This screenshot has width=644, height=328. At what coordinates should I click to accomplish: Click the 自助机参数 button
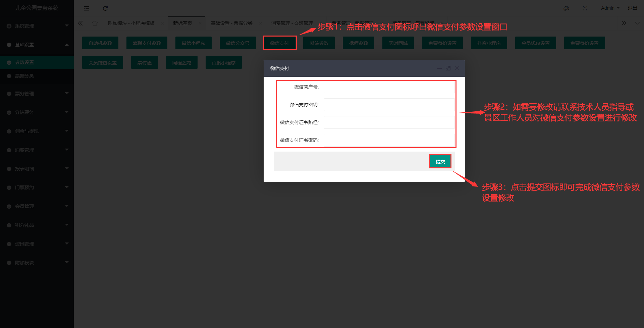[100, 43]
